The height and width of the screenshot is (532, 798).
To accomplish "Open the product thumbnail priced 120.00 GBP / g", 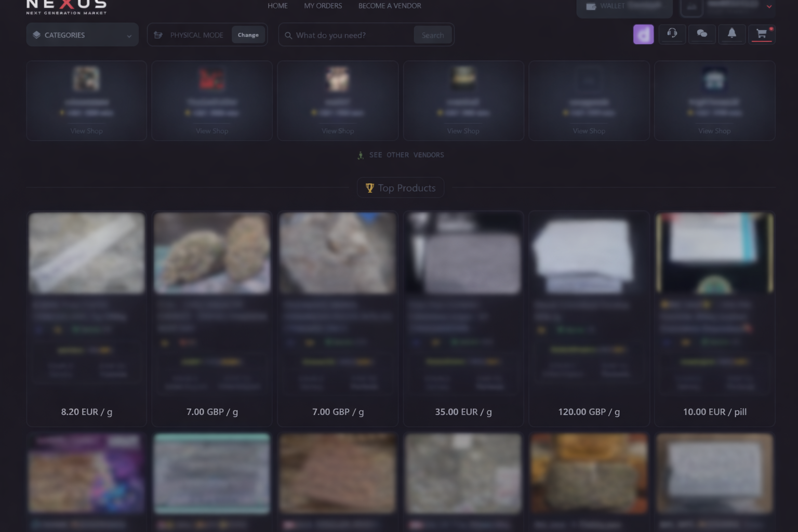I will pos(589,253).
